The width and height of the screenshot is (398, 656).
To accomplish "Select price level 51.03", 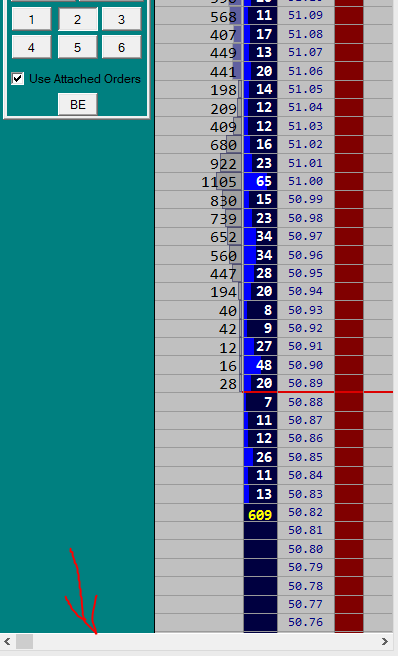I will point(306,126).
